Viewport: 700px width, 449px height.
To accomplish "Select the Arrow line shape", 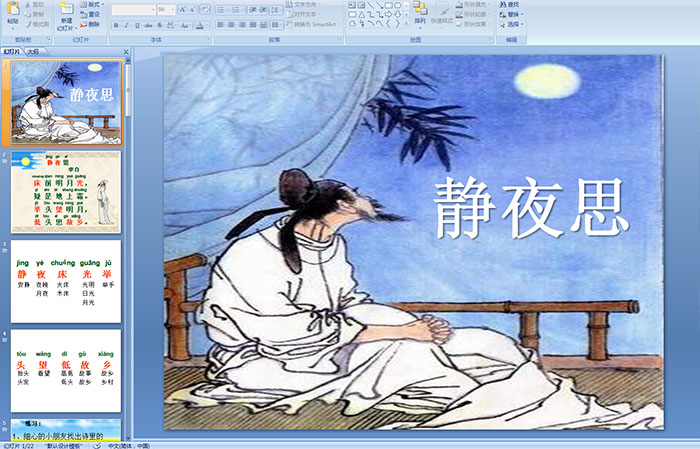I will [x=379, y=5].
